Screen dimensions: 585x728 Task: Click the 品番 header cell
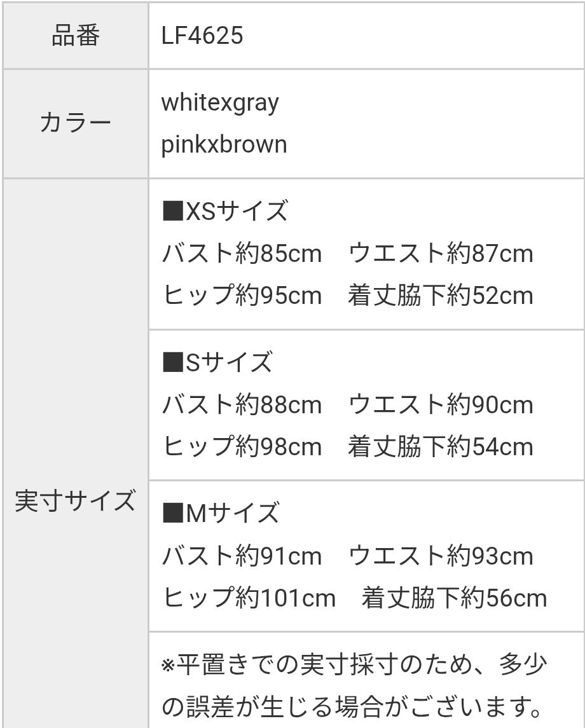click(75, 36)
